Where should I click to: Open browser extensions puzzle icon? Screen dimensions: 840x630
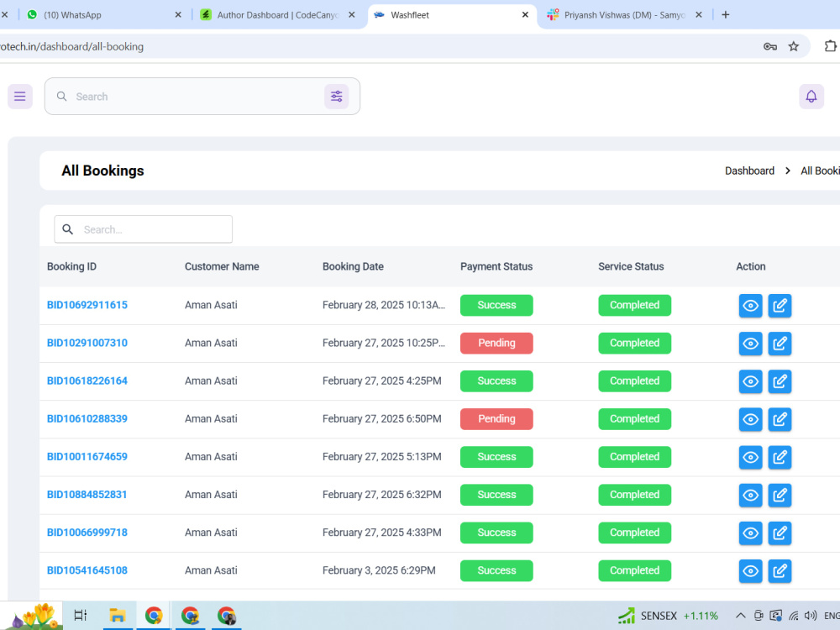click(x=830, y=46)
